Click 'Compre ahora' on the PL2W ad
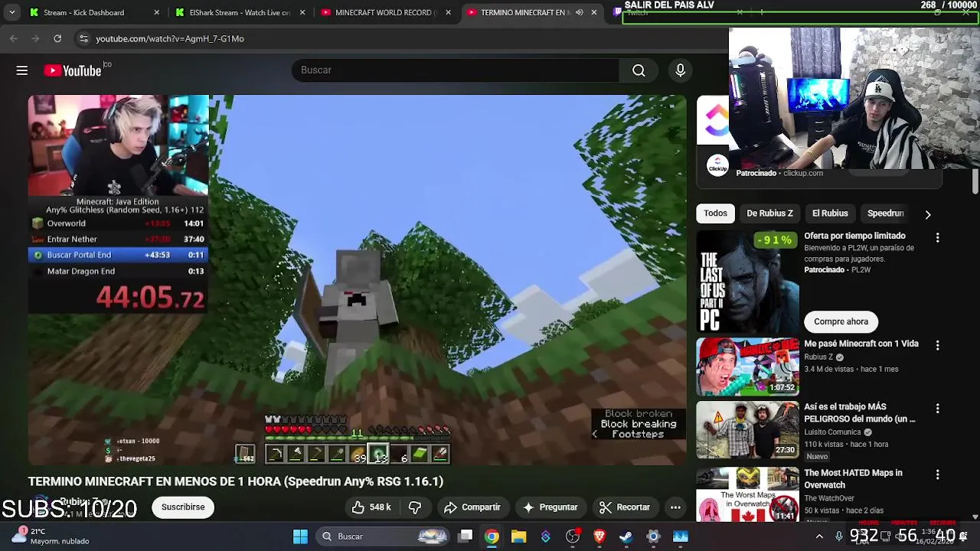Screen dimensions: 980x551 841,321
